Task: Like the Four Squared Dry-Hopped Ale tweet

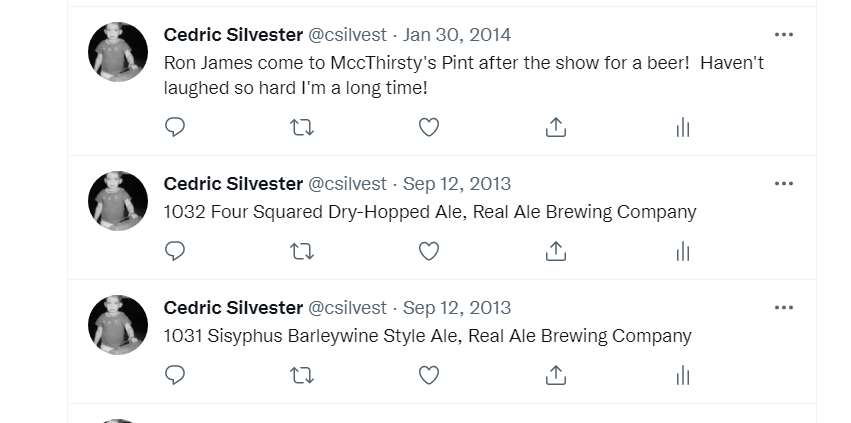Action: tap(428, 251)
